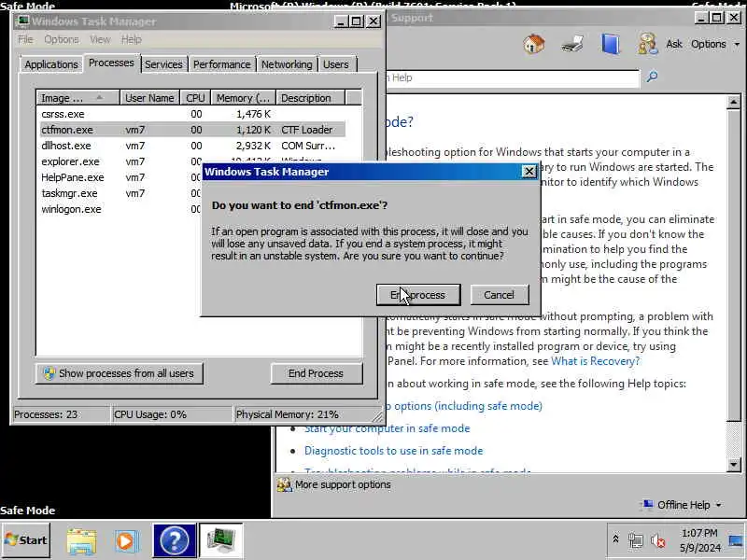Click the Search Help input field
Image resolution: width=747 pixels, height=560 pixels.
click(513, 77)
